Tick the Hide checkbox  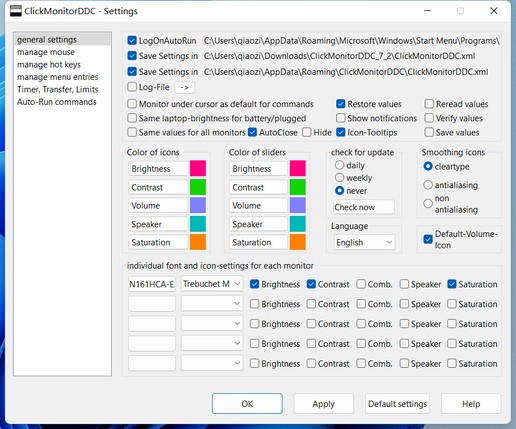click(x=307, y=132)
